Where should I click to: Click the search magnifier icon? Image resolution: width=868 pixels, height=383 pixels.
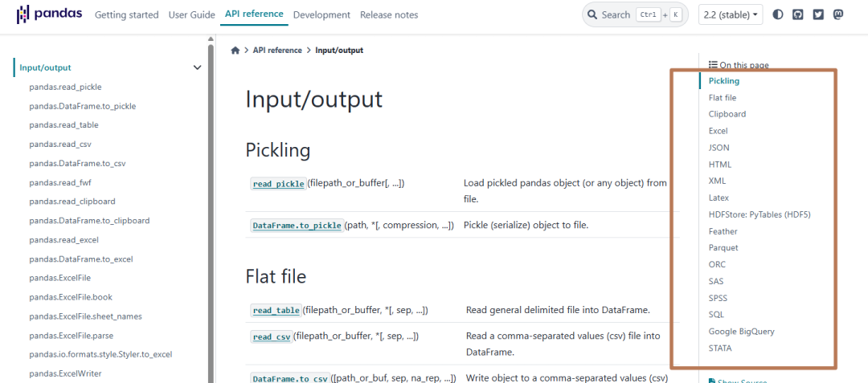pos(592,14)
